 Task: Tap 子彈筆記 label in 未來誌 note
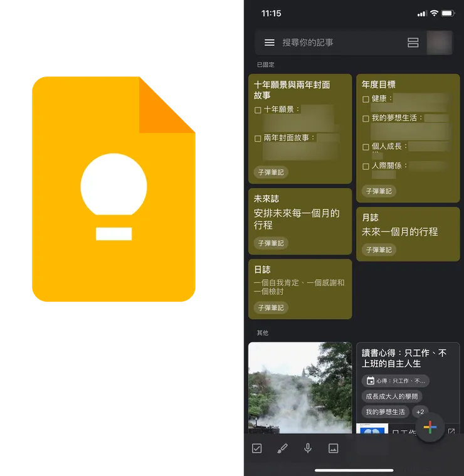tap(271, 243)
